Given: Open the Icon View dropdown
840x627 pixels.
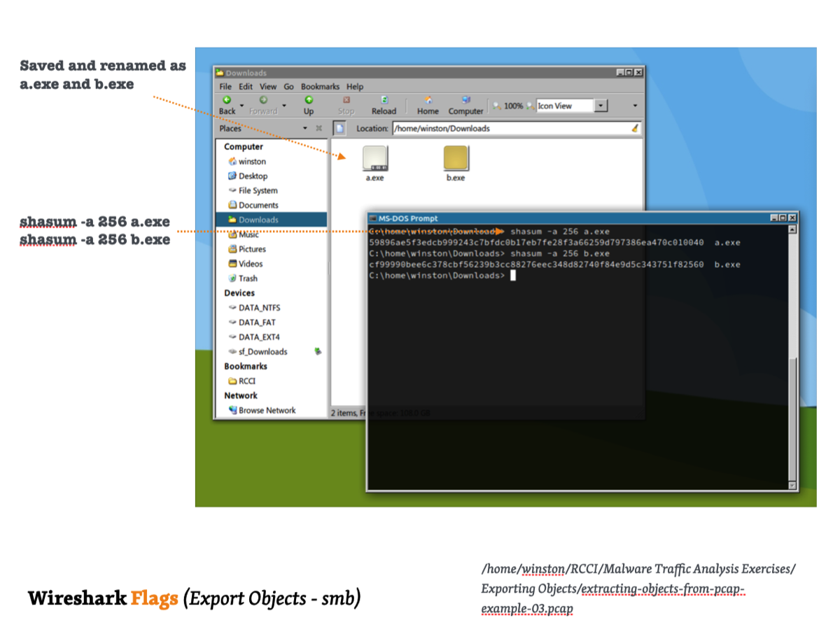Looking at the screenshot, I should (601, 106).
